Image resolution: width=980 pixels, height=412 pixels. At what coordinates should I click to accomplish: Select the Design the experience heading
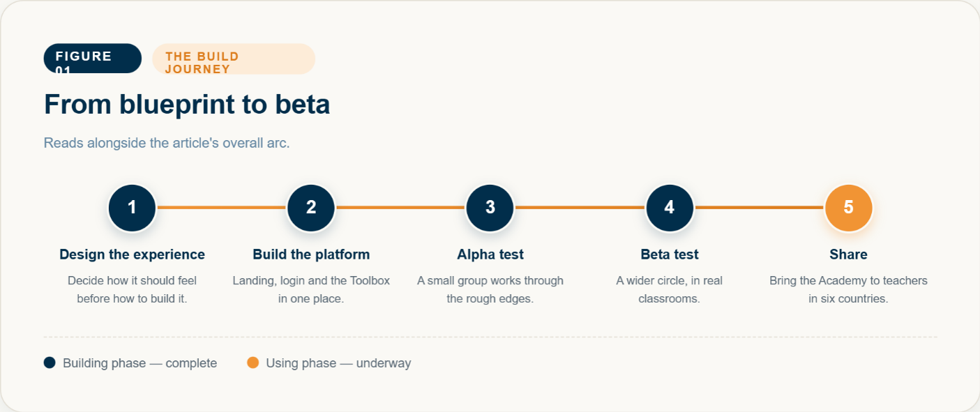(x=132, y=254)
